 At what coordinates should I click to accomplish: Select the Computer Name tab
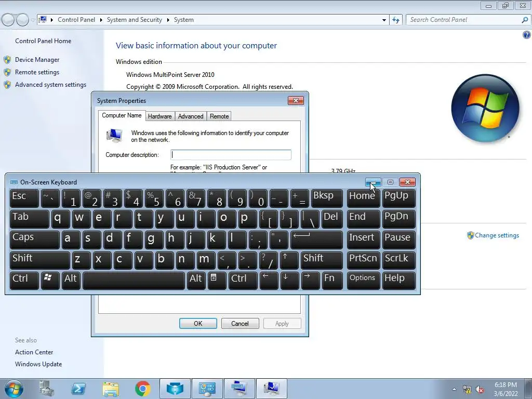[122, 115]
